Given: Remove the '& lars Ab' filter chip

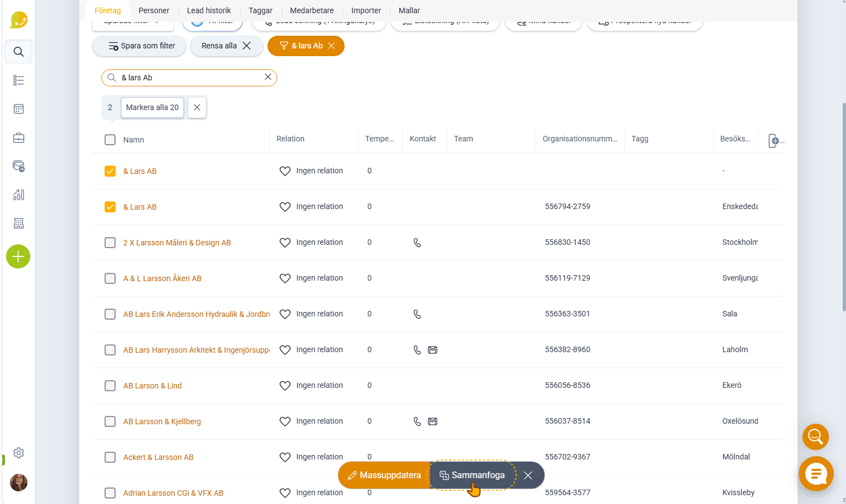Looking at the screenshot, I should pyautogui.click(x=331, y=46).
